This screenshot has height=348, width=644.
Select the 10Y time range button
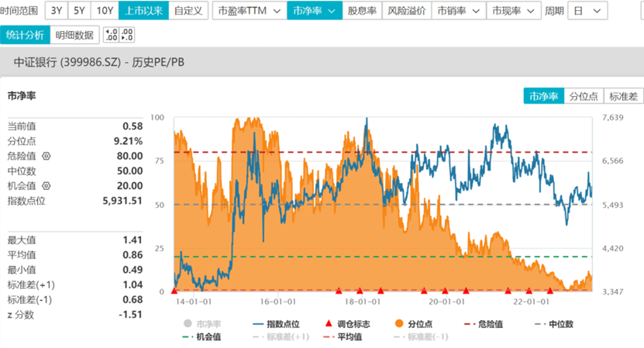tap(105, 11)
